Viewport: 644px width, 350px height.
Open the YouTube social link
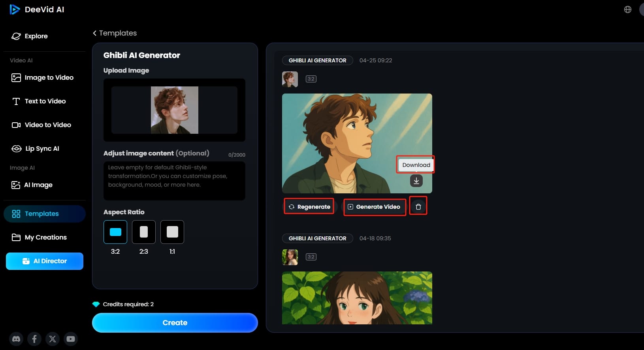point(71,339)
